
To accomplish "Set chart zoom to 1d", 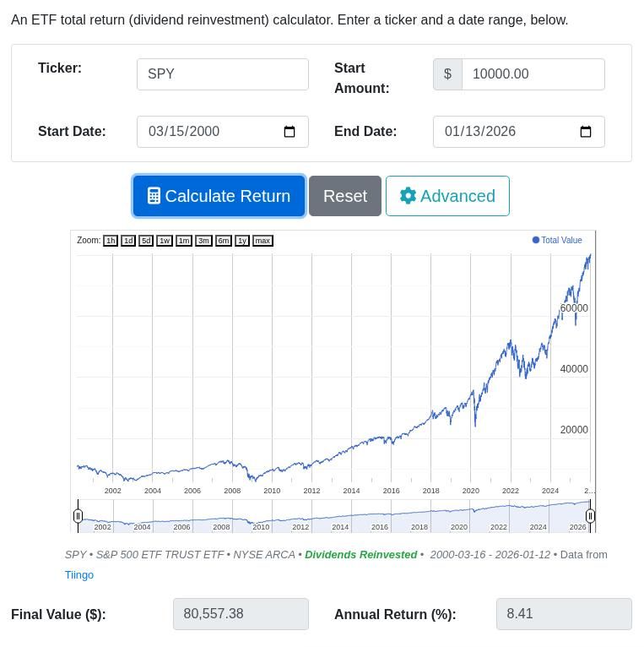I will tap(128, 241).
